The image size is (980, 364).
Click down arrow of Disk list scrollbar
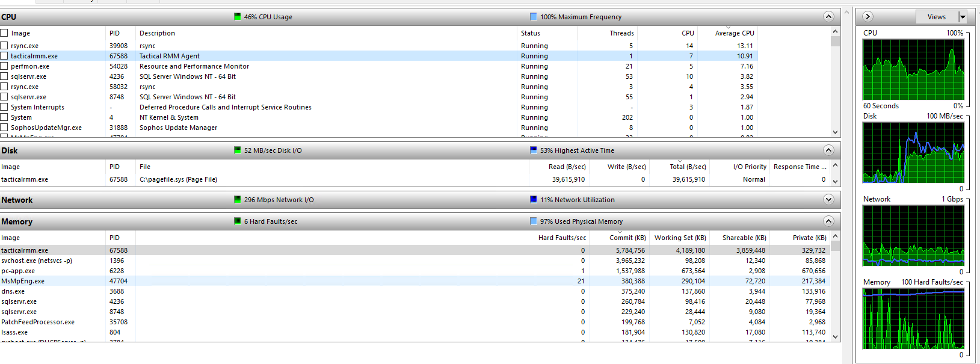[x=835, y=181]
